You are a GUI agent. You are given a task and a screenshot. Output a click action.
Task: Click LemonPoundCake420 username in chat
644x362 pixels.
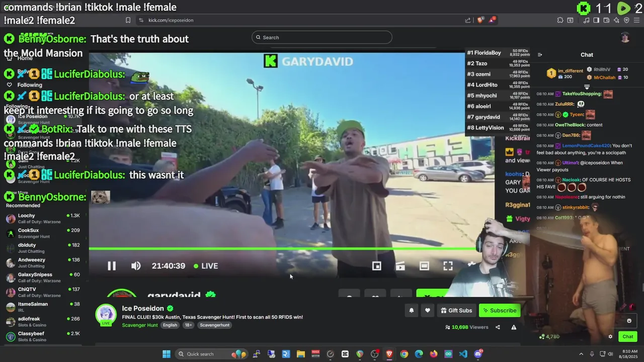pyautogui.click(x=586, y=146)
